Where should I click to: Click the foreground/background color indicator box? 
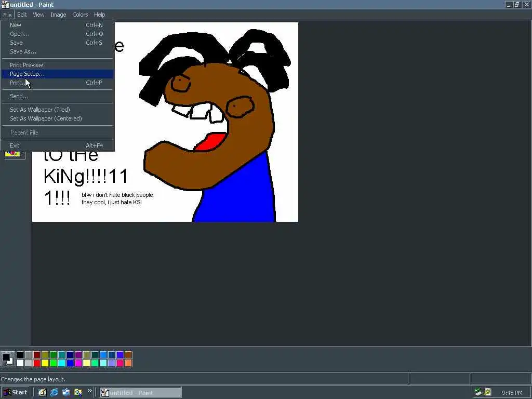click(x=7, y=359)
